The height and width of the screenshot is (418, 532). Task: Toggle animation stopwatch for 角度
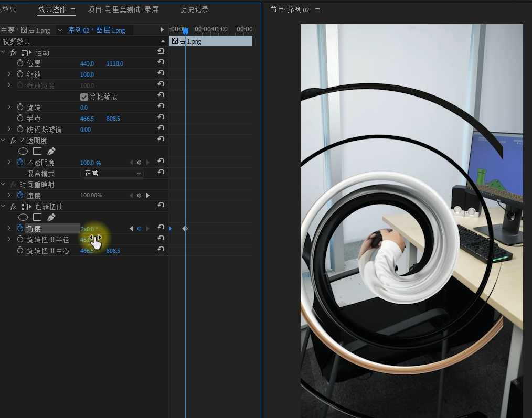pyautogui.click(x=20, y=228)
